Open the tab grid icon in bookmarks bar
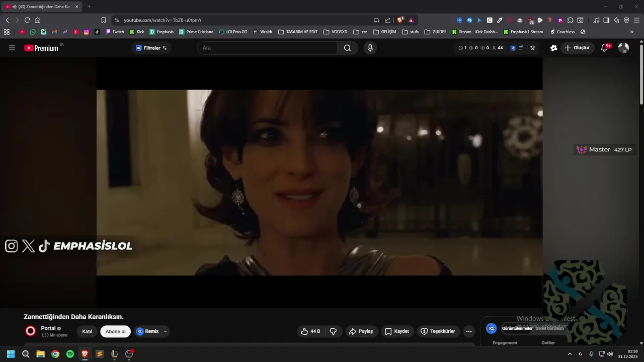Viewport: 644px width, 362px height. [x=7, y=32]
